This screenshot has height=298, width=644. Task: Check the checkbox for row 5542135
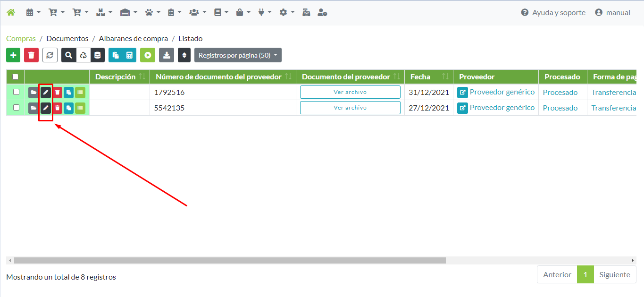pos(16,108)
